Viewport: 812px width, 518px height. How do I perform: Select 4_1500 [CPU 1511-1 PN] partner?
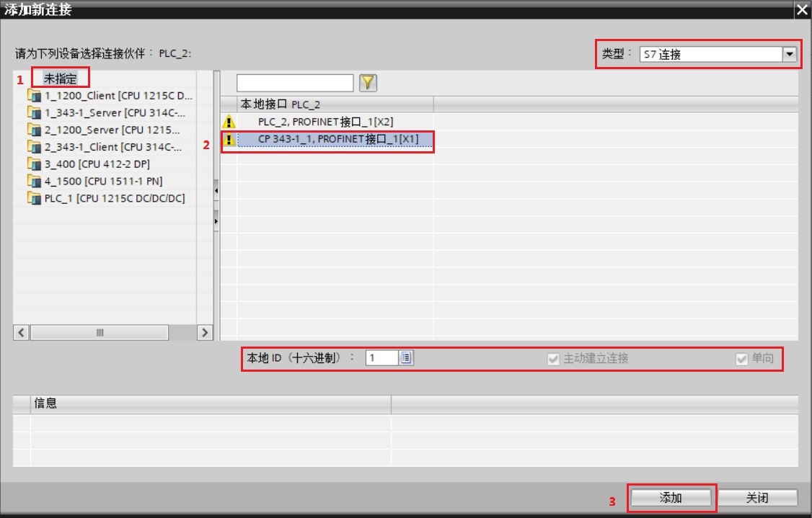(103, 181)
